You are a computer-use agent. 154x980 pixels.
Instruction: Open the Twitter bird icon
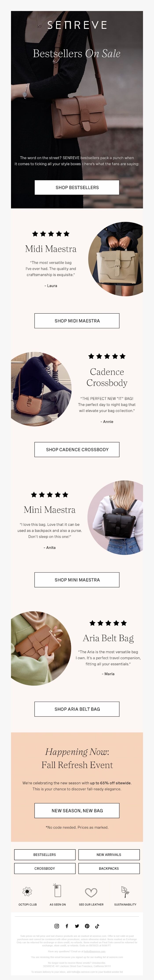point(77,926)
